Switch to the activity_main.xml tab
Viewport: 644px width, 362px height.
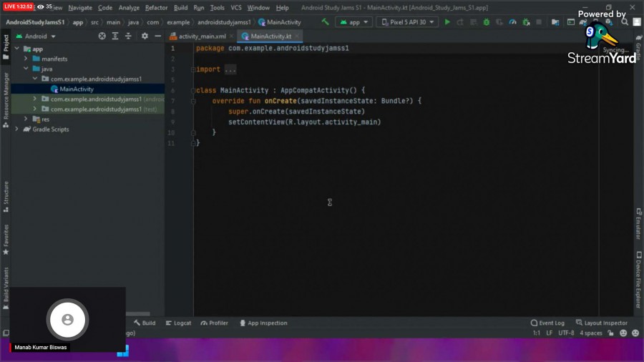[x=202, y=36]
